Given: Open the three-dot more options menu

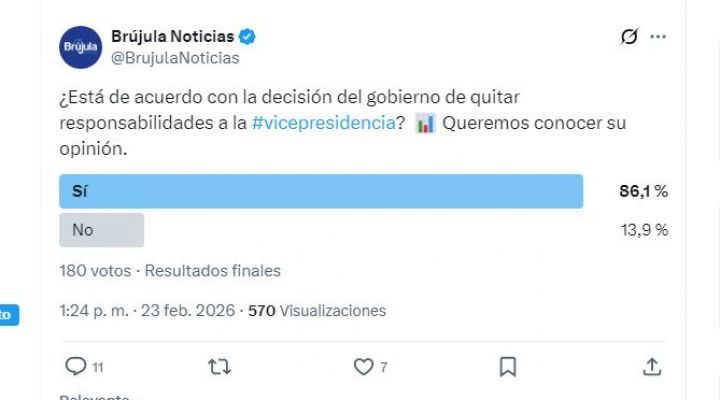Looking at the screenshot, I should point(658,37).
